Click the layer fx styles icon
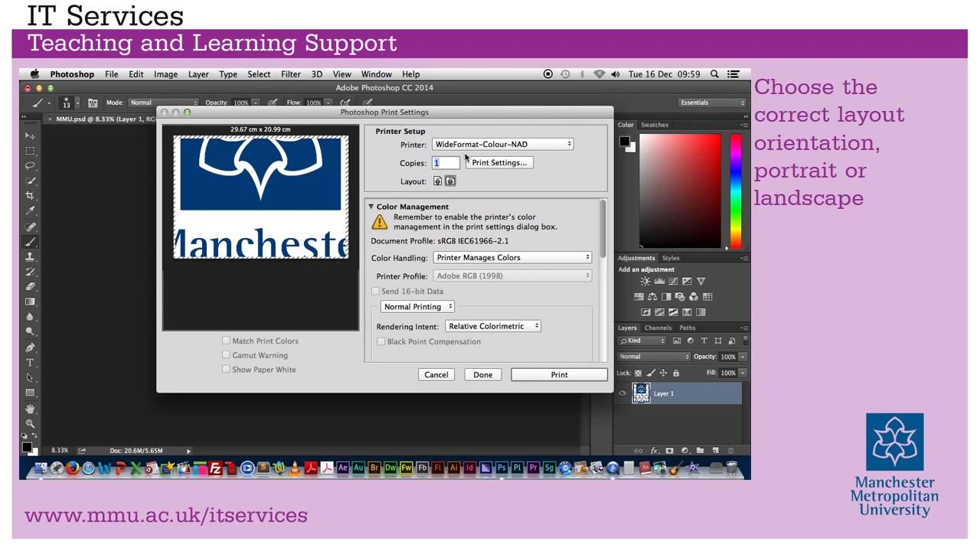This screenshot has height=551, width=980. pos(655,451)
